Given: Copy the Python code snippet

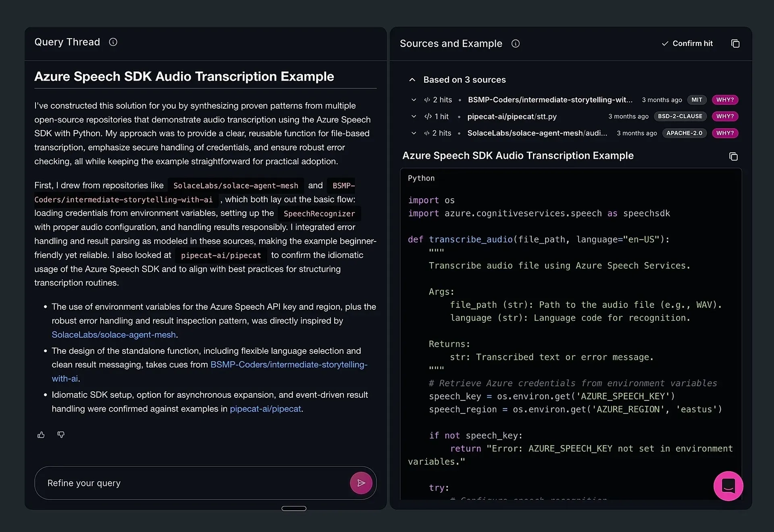Looking at the screenshot, I should tap(733, 156).
